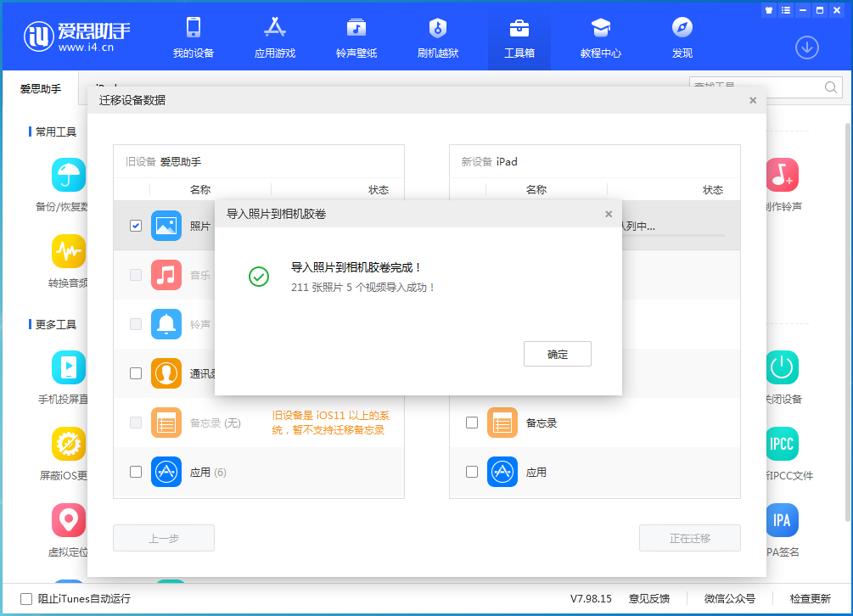Open 我的设备 in top navigation
The width and height of the screenshot is (853, 616).
[194, 38]
